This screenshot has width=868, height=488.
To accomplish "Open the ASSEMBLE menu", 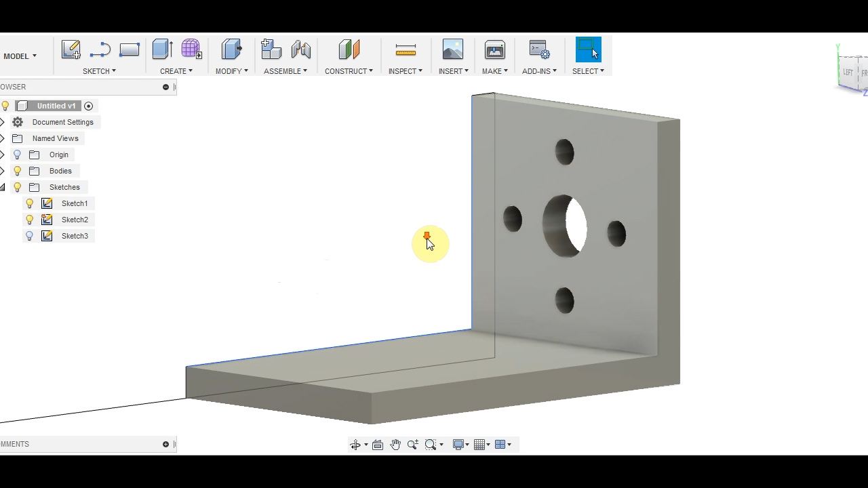I will pos(285,71).
